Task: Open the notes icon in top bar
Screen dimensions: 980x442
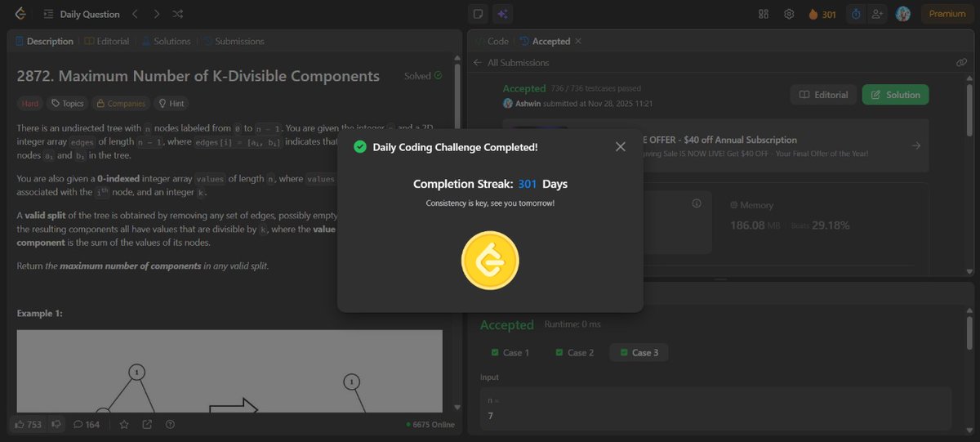Action: (x=479, y=14)
